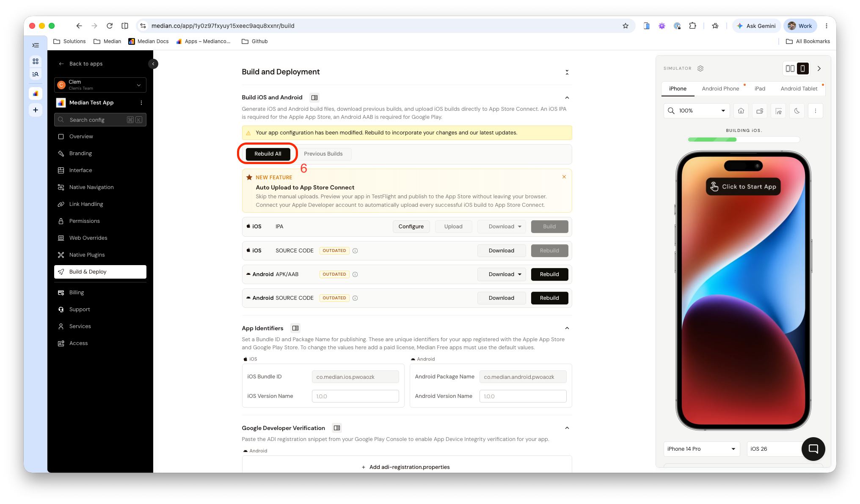Collapse Google Developer Verification section
The width and height of the screenshot is (860, 504).
tap(567, 428)
